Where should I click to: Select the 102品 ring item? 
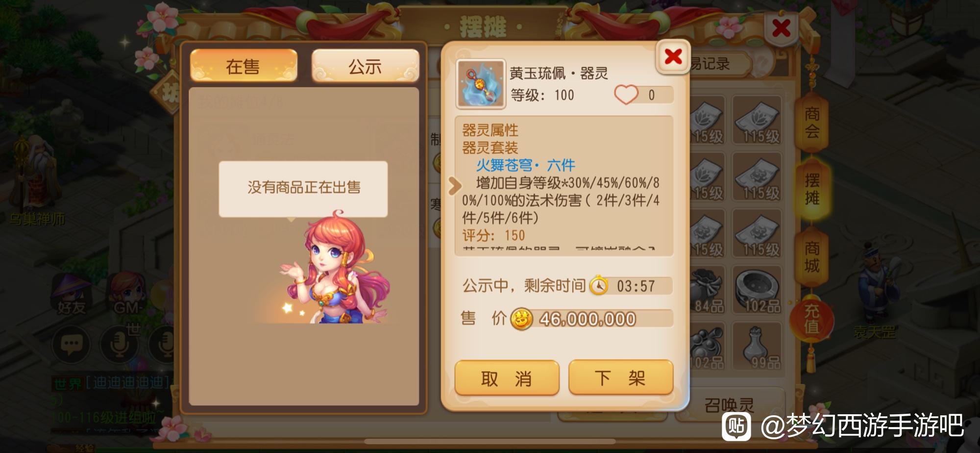point(757,290)
